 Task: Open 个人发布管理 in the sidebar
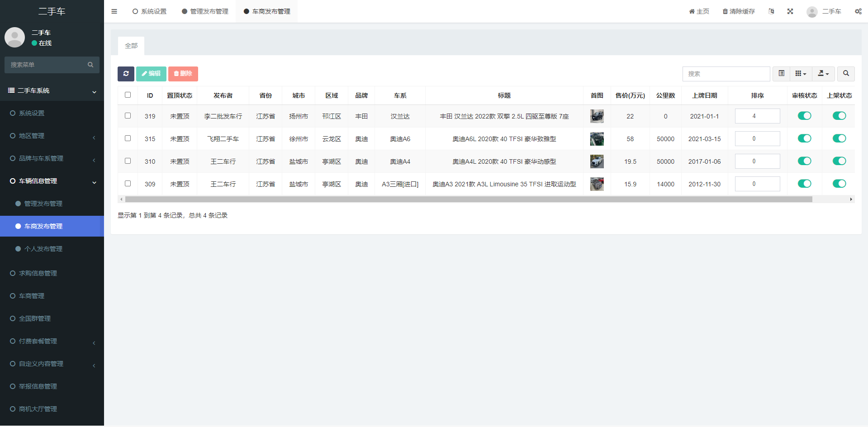pyautogui.click(x=52, y=249)
